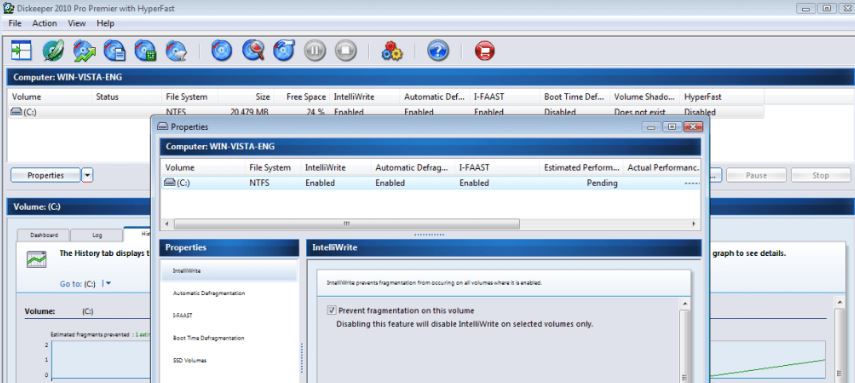The width and height of the screenshot is (855, 383).
Task: Click disc with document pages toolbar icon
Action: click(115, 51)
